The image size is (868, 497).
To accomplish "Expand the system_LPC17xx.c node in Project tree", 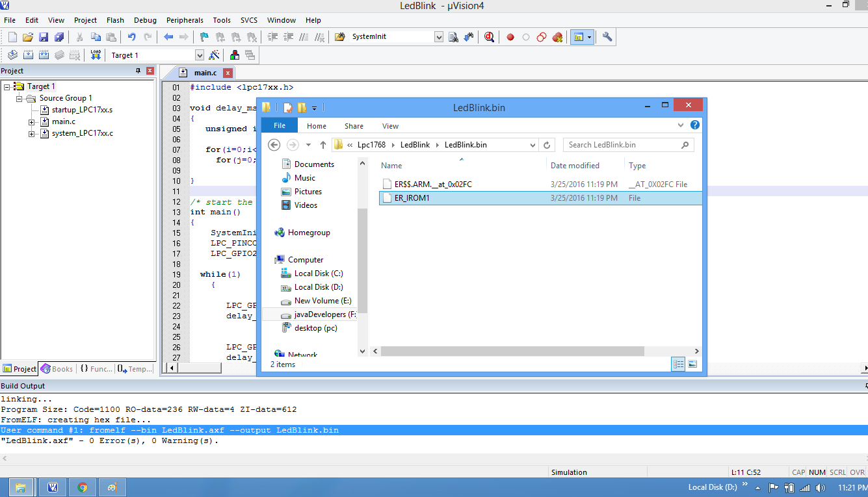I will [x=32, y=133].
